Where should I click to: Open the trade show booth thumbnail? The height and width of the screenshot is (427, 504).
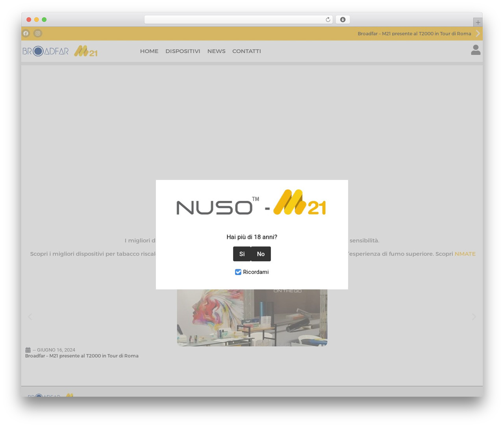tap(252, 318)
